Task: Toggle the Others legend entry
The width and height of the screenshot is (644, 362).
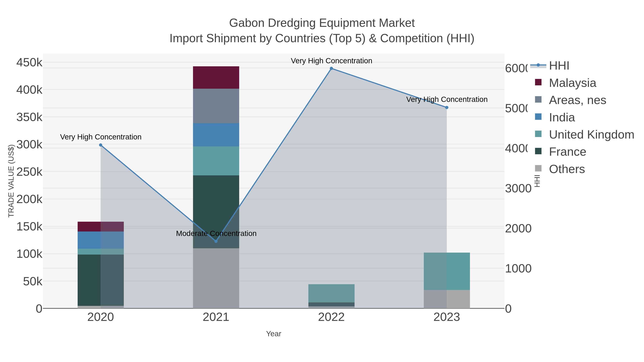Action: coord(560,169)
